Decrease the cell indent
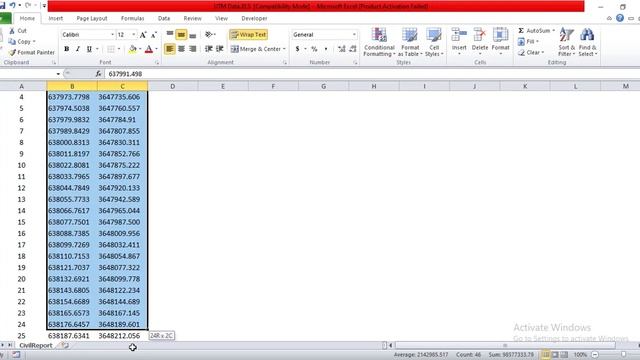 click(209, 49)
